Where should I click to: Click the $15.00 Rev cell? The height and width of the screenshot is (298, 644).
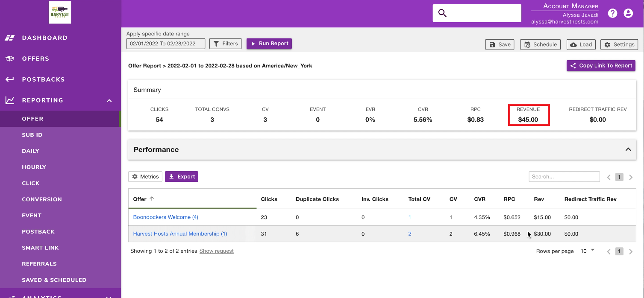pos(542,217)
